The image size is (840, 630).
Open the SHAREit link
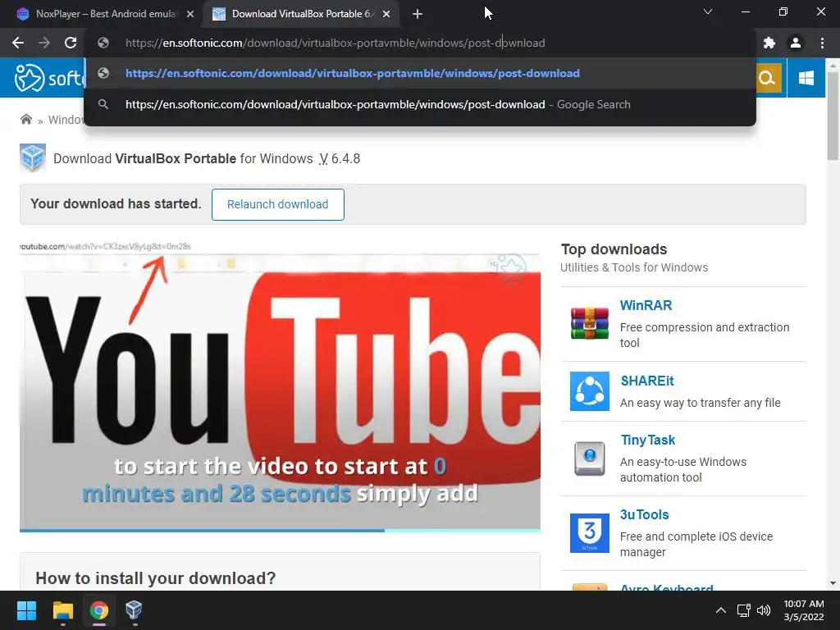pyautogui.click(x=647, y=381)
